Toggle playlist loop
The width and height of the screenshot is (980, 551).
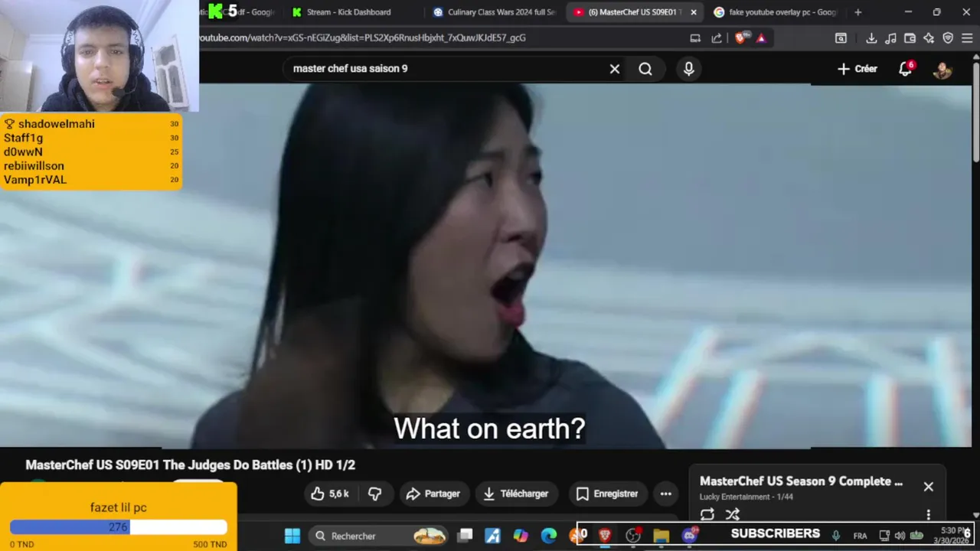(x=707, y=514)
